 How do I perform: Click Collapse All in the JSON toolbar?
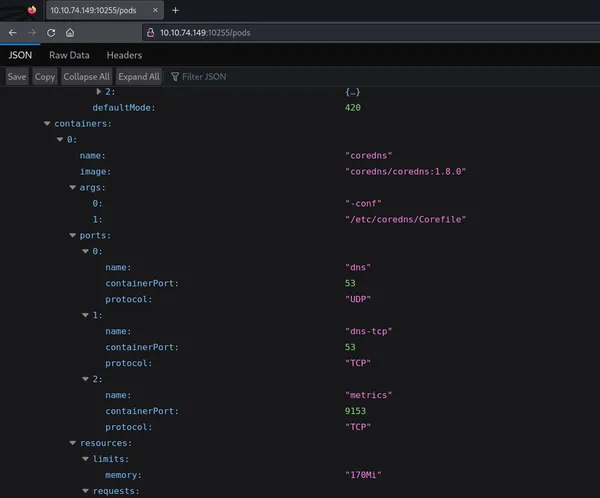tap(87, 76)
